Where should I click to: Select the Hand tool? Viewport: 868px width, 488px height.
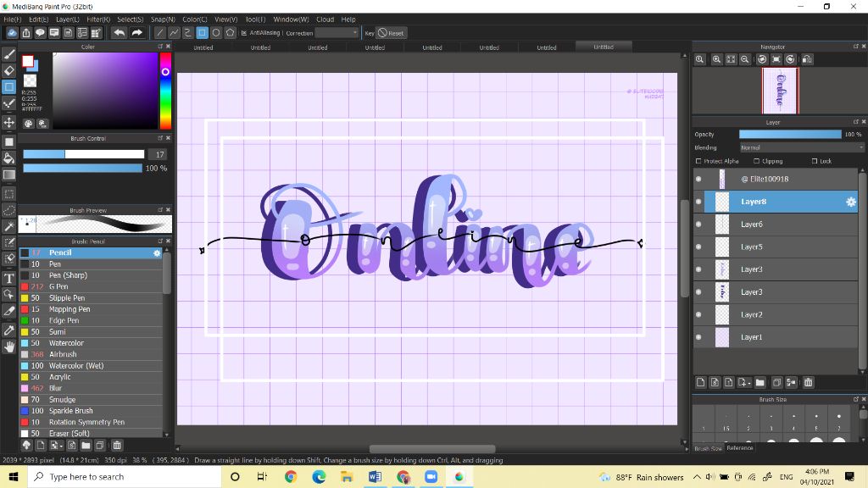[x=8, y=347]
